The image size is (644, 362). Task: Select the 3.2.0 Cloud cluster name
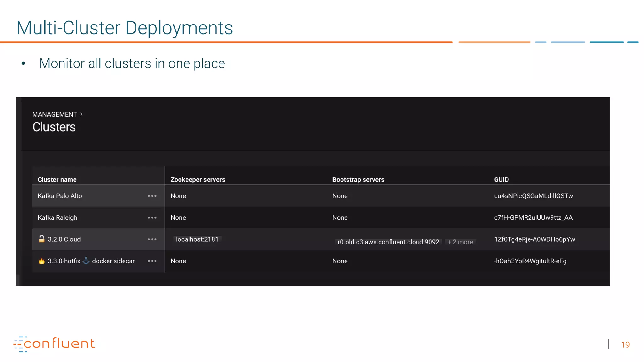point(64,239)
